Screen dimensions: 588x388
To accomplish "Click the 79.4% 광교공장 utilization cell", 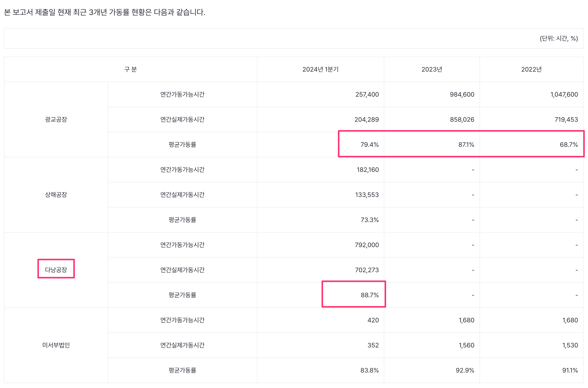I will coord(369,145).
